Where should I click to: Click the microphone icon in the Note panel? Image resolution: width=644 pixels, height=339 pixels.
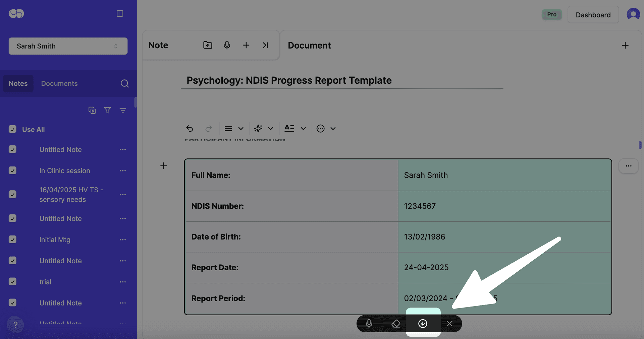pos(227,45)
